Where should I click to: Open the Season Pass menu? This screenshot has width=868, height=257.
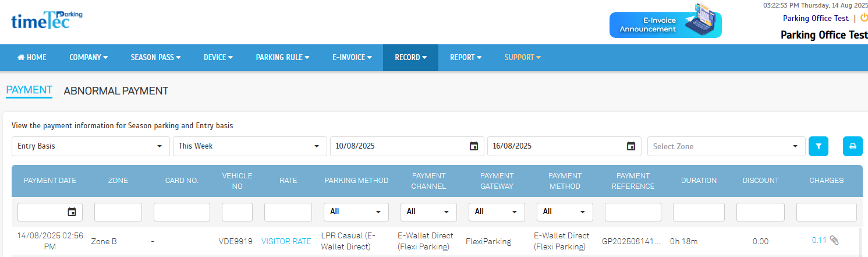(155, 58)
